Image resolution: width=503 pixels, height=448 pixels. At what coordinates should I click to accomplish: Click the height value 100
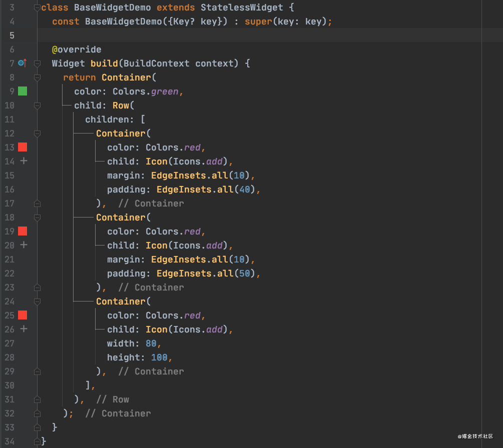[x=159, y=357]
